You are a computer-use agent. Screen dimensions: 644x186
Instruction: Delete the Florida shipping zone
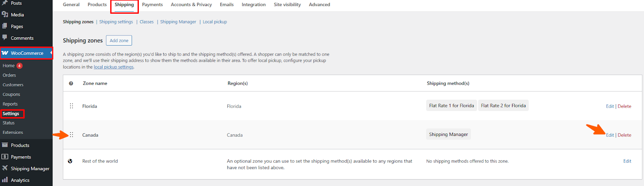pyautogui.click(x=624, y=106)
